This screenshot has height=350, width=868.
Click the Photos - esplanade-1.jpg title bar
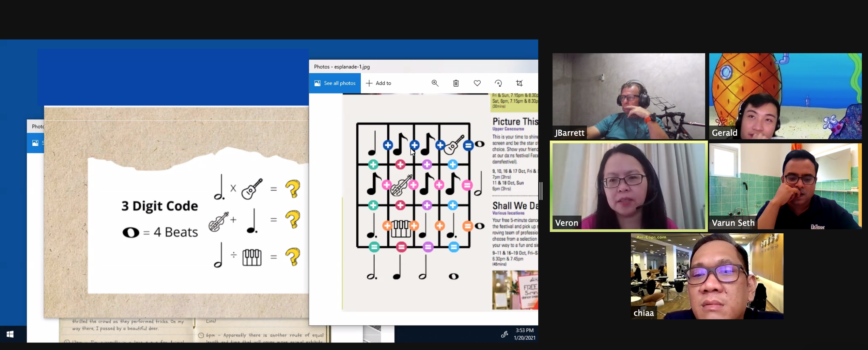click(423, 67)
